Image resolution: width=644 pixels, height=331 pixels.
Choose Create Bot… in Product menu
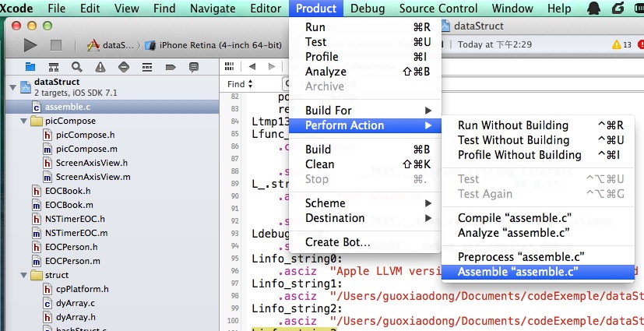click(365, 242)
